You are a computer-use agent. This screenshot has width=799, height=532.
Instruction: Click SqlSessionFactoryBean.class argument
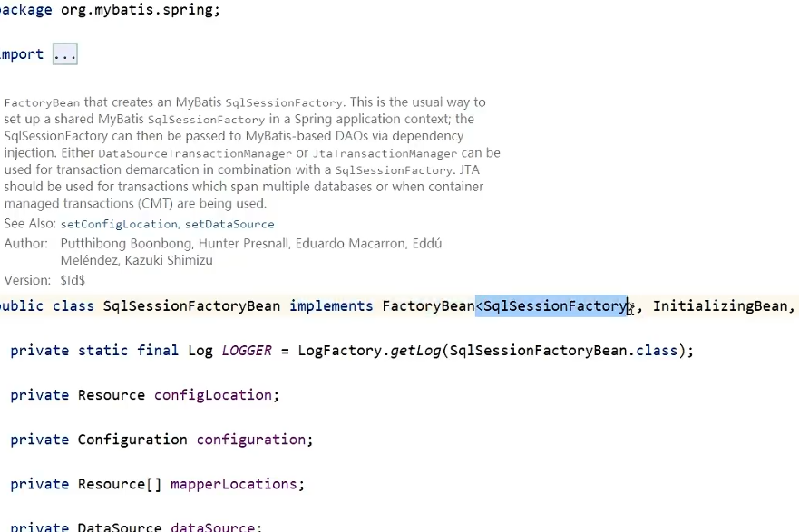[x=563, y=351]
